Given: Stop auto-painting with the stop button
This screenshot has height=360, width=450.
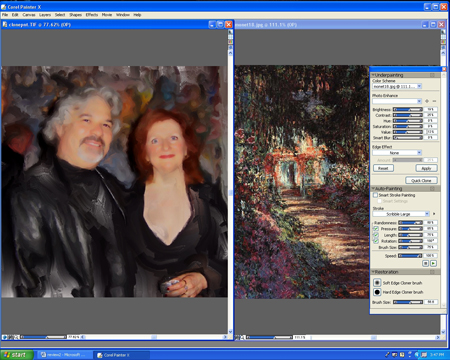Looking at the screenshot, I should tap(426, 263).
